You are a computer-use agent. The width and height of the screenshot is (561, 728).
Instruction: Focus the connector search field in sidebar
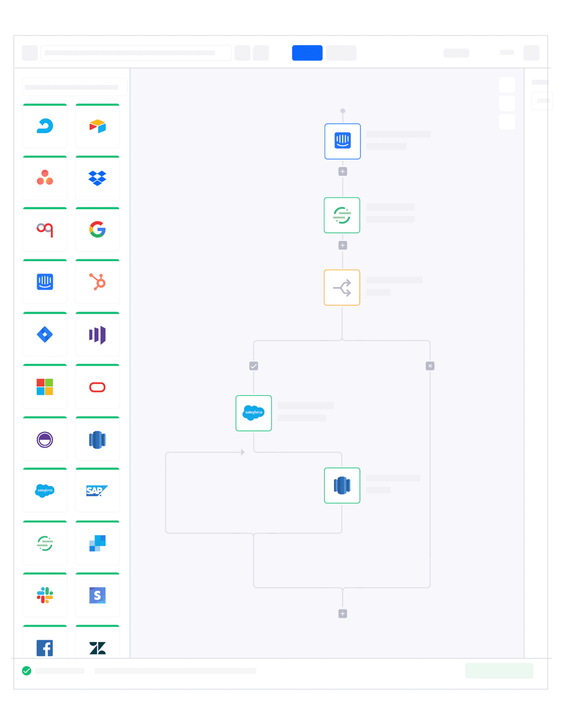(75, 87)
